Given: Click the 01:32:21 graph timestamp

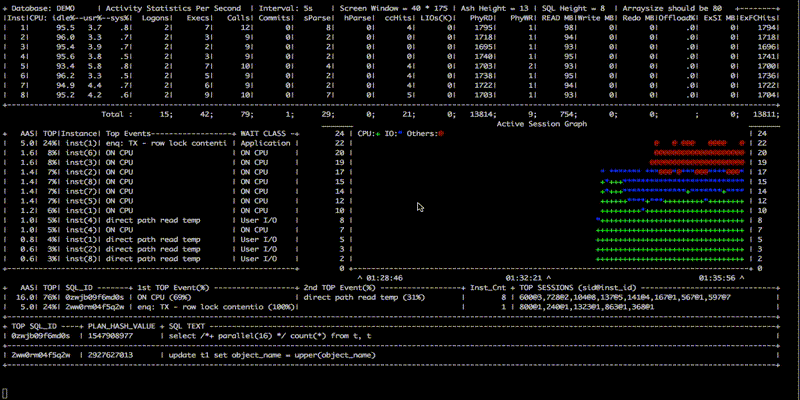Looking at the screenshot, I should 523,278.
